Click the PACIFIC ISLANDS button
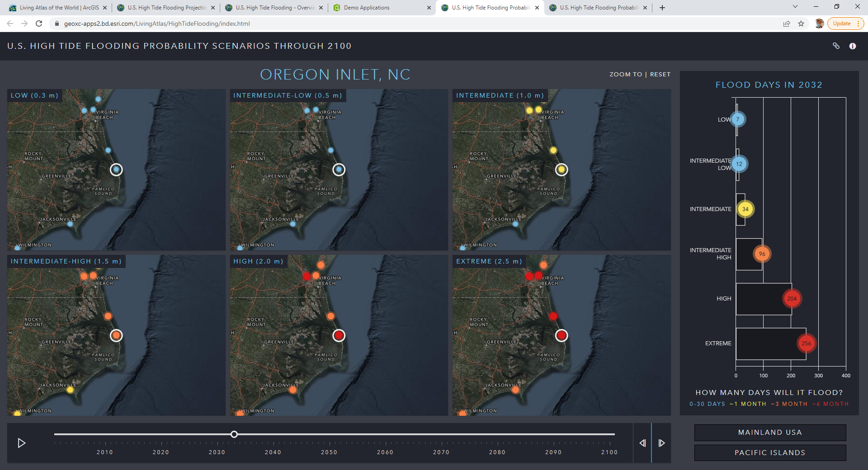Viewport: 868px width, 470px height. point(769,452)
